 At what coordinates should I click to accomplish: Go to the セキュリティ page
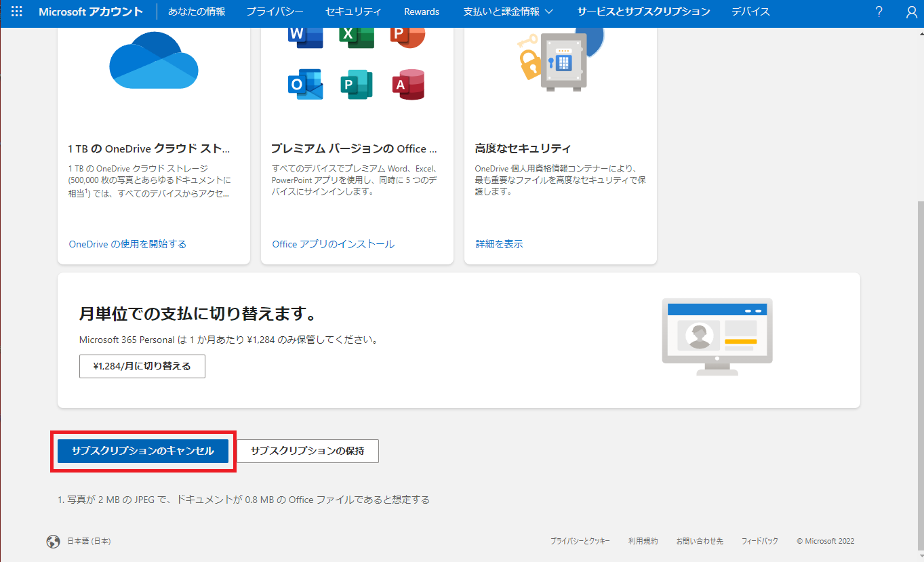tap(353, 12)
